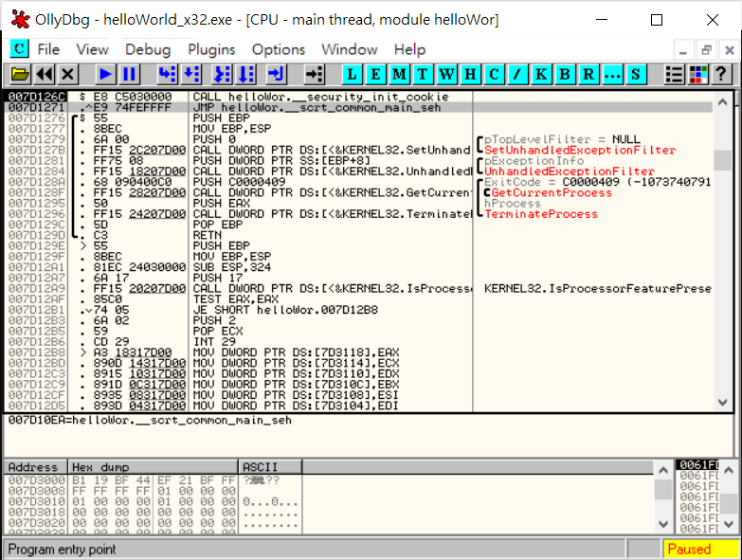Restart program with the rewind icon

click(x=45, y=74)
